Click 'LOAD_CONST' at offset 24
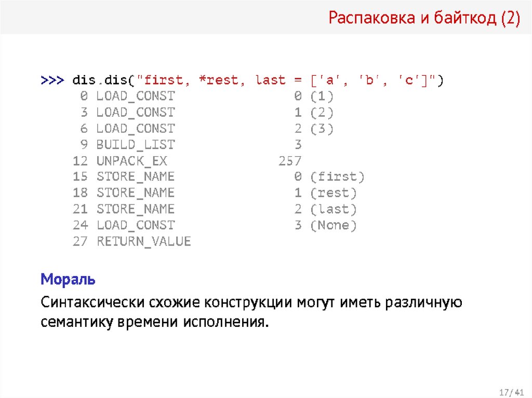 tap(136, 225)
